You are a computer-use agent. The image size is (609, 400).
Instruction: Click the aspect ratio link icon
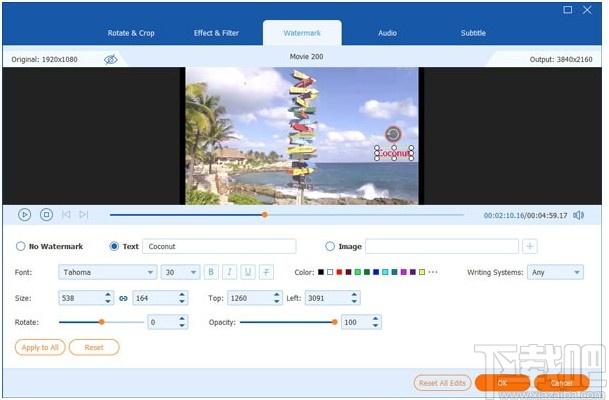(x=122, y=297)
